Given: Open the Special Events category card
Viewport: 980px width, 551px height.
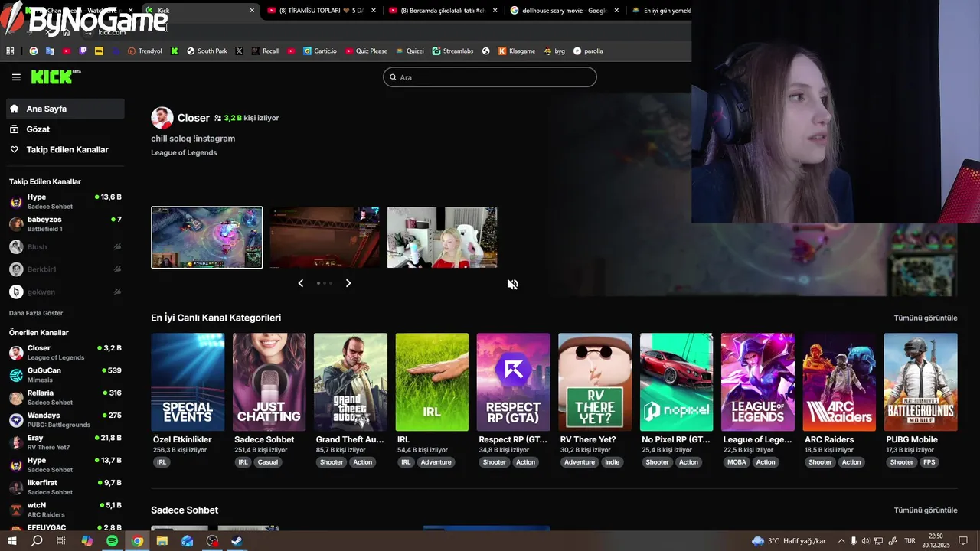Looking at the screenshot, I should (188, 382).
